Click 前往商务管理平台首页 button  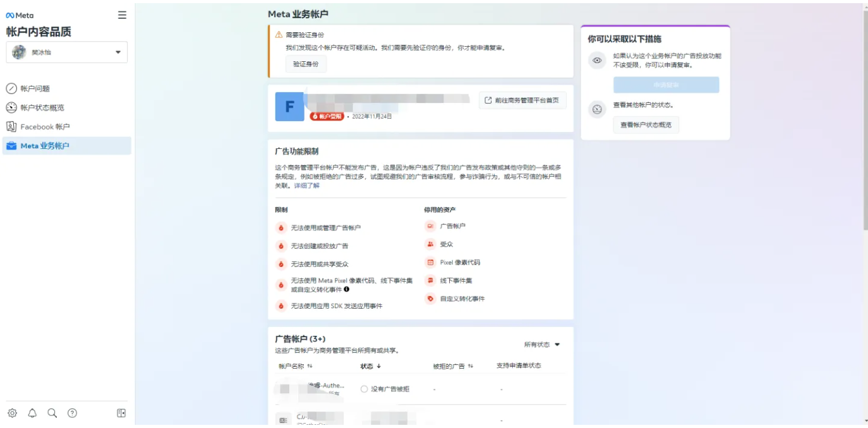[x=522, y=100]
